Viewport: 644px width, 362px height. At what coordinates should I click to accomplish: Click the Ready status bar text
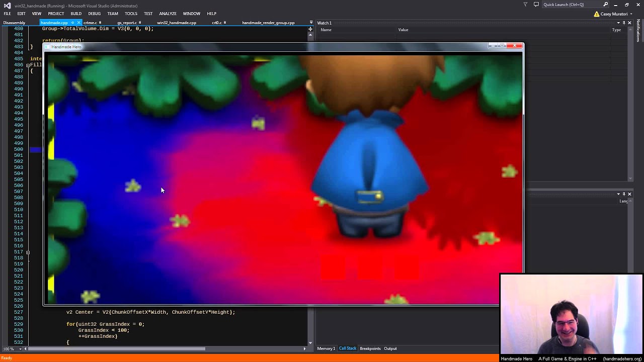[x=7, y=358]
